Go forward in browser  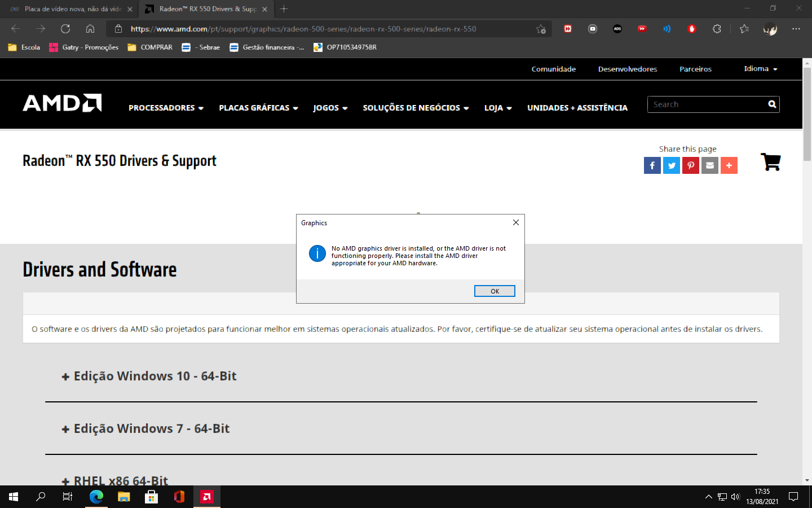(41, 29)
